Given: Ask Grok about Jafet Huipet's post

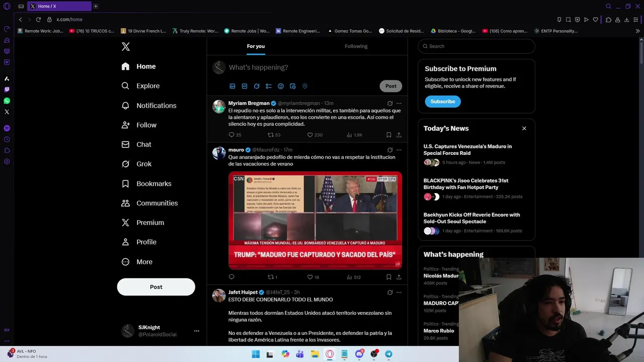Looking at the screenshot, I should 390,292.
